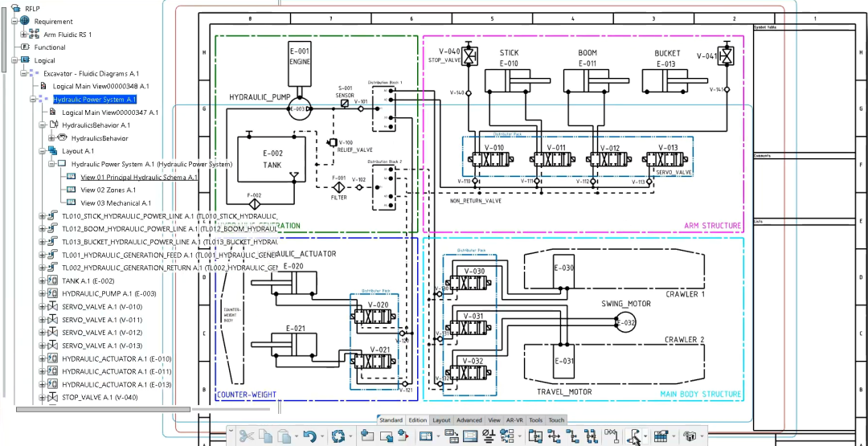Image resolution: width=868 pixels, height=446 pixels.
Task: Expand the STOP_VALVE A.1 (V-040) node
Action: 42,397
